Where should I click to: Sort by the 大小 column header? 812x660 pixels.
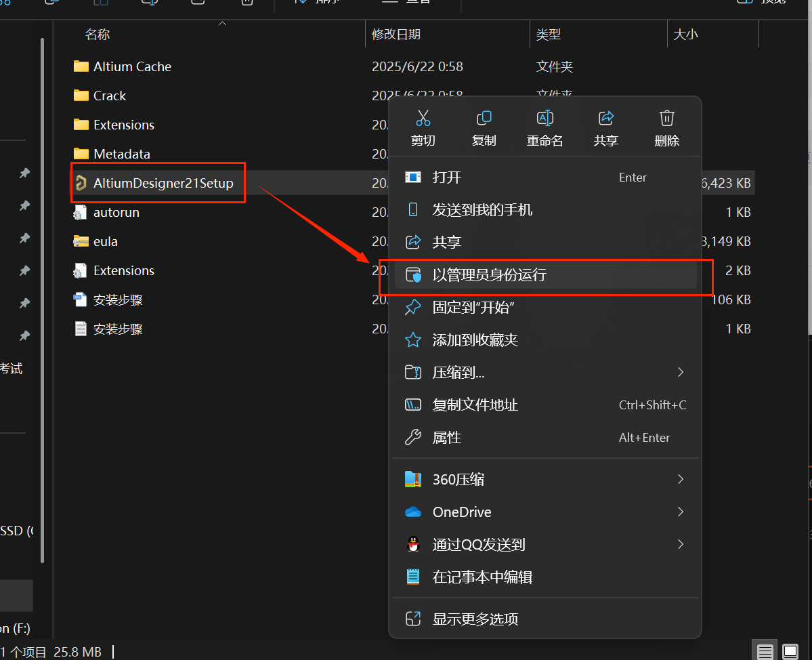685,34
